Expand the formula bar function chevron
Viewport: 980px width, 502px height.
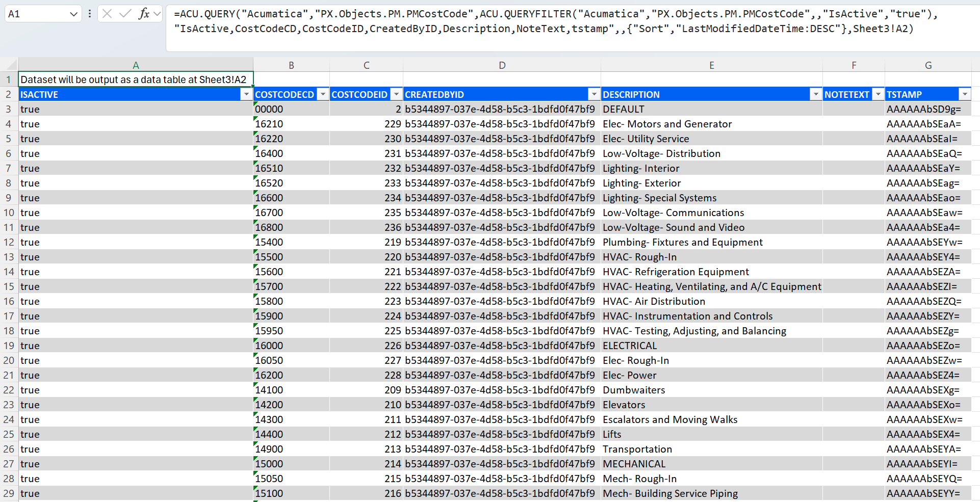click(157, 14)
